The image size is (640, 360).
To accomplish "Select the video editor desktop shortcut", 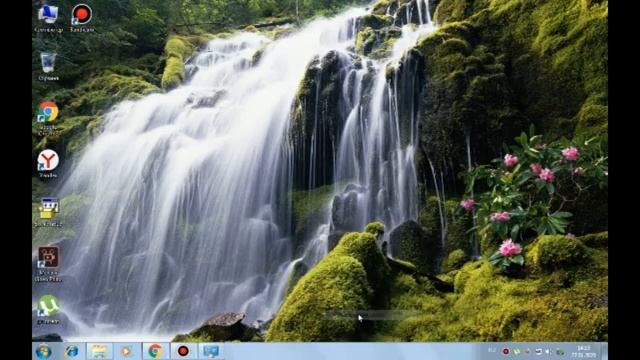I will [48, 263].
